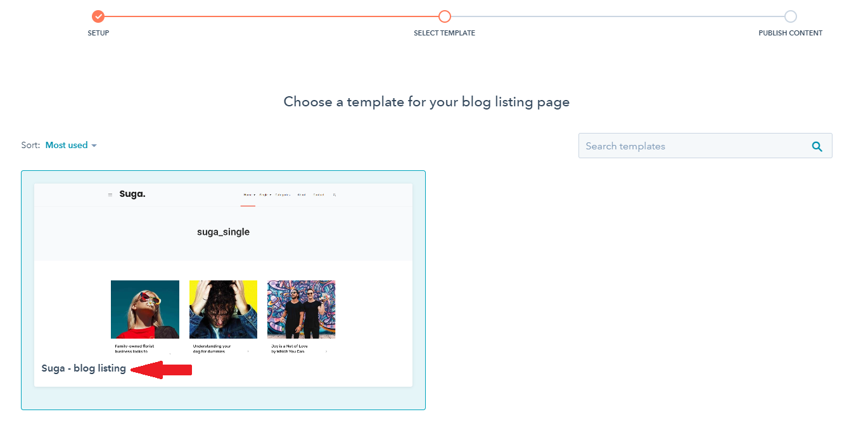The width and height of the screenshot is (868, 438).
Task: Click the Suga. logo in template preview
Action: 132,194
